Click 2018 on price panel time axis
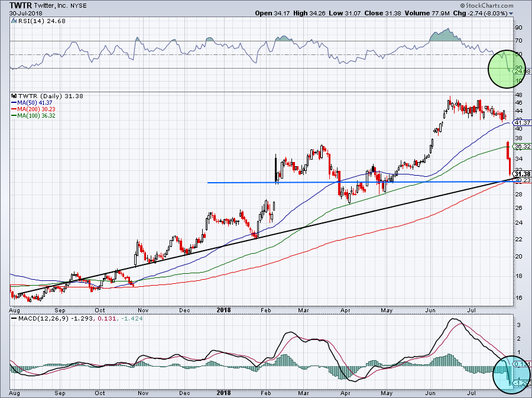The height and width of the screenshot is (398, 532). tap(223, 310)
